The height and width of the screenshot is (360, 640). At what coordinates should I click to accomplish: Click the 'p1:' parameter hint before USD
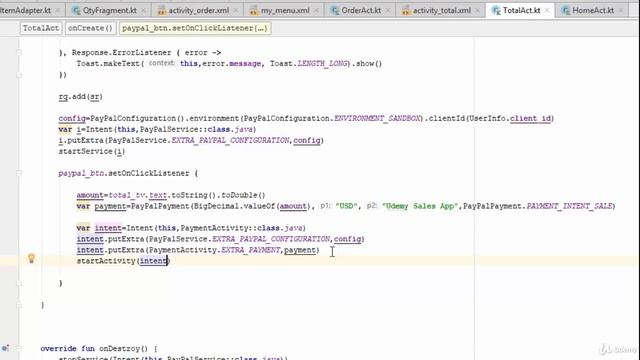pos(325,206)
